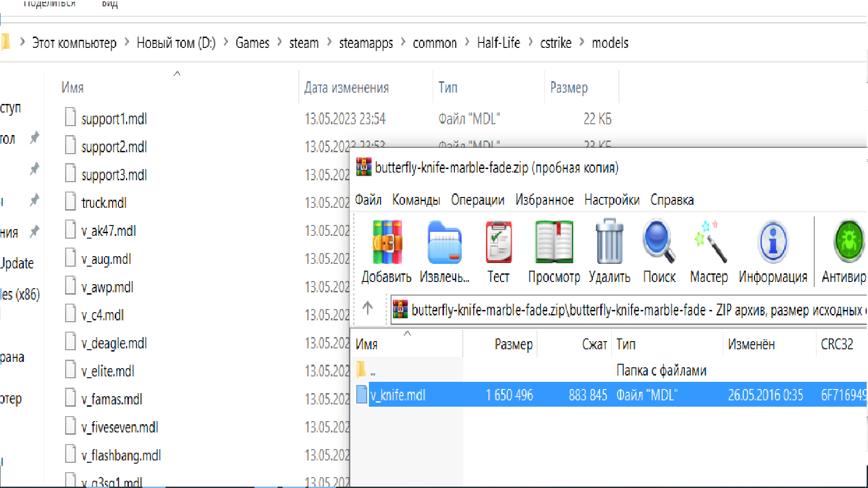868x488 pixels.
Task: Click the Удалить (Delete) trash icon
Action: (x=609, y=243)
